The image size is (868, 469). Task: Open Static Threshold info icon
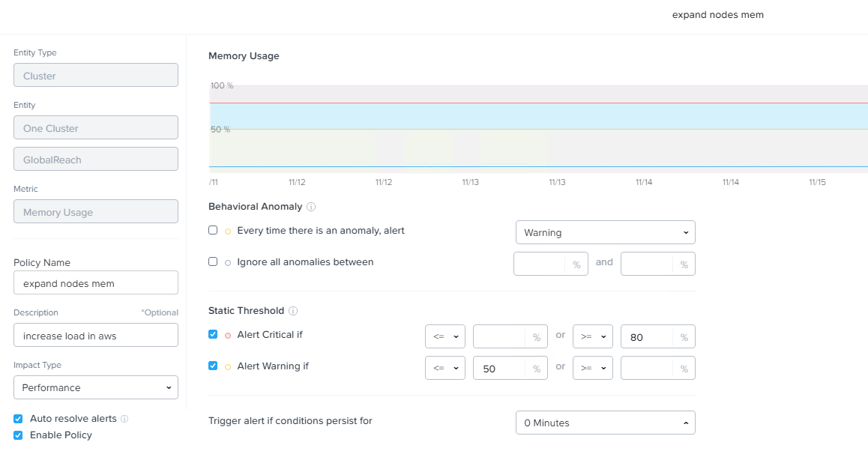coord(293,311)
